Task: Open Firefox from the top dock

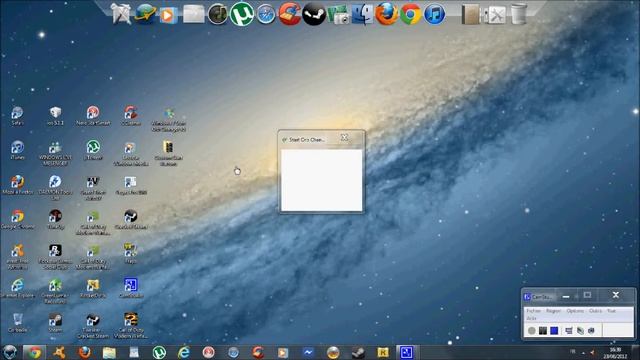Action: point(386,14)
